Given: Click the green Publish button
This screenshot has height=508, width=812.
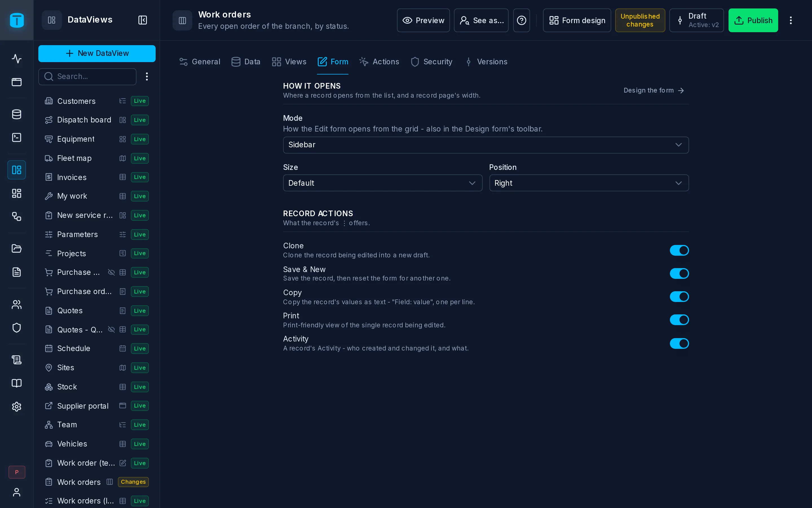Looking at the screenshot, I should (x=753, y=21).
